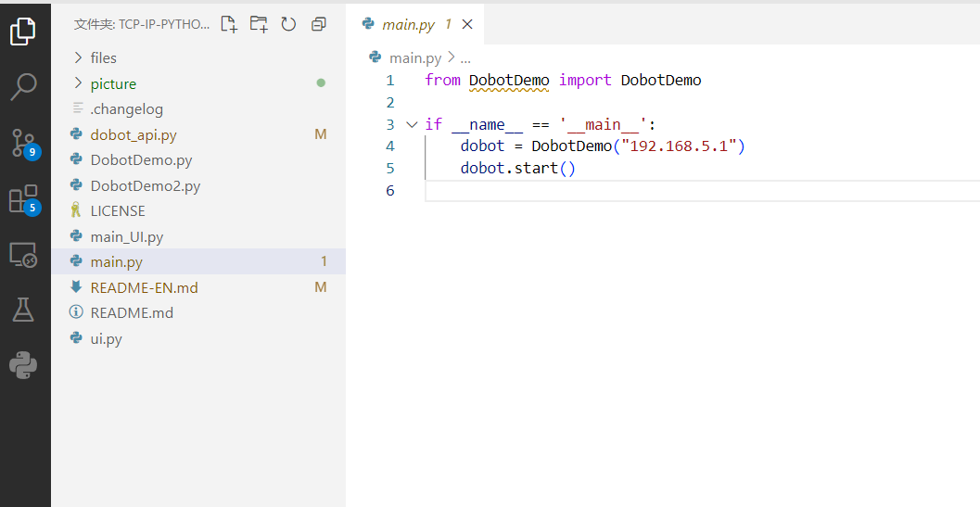This screenshot has width=980, height=507.
Task: Refresh the explorer file tree
Action: pos(288,24)
